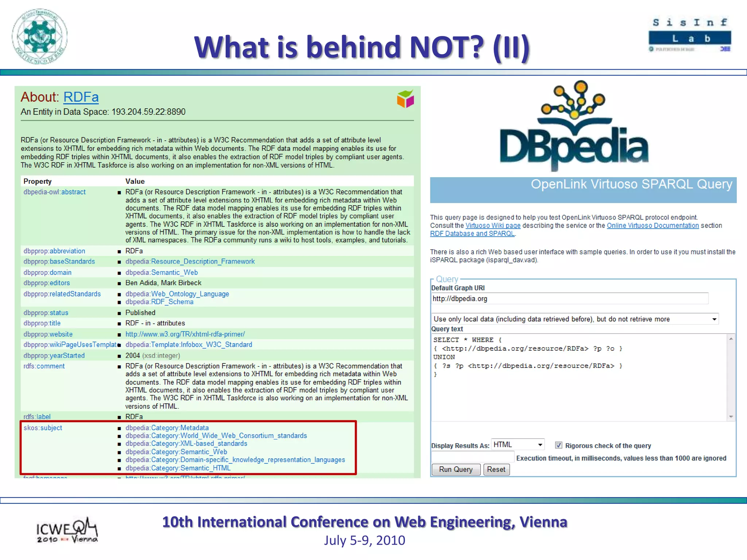Open the dbpprop:abbreviation property link

[54, 251]
